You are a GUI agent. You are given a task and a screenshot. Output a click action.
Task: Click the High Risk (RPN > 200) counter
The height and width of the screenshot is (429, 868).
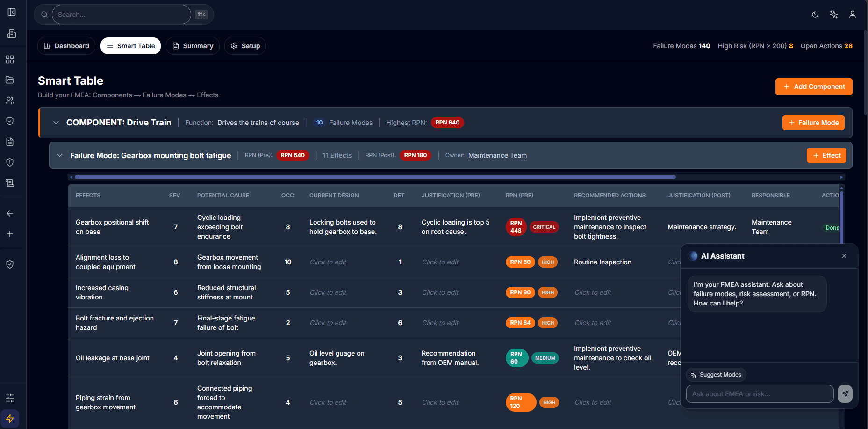tap(755, 46)
